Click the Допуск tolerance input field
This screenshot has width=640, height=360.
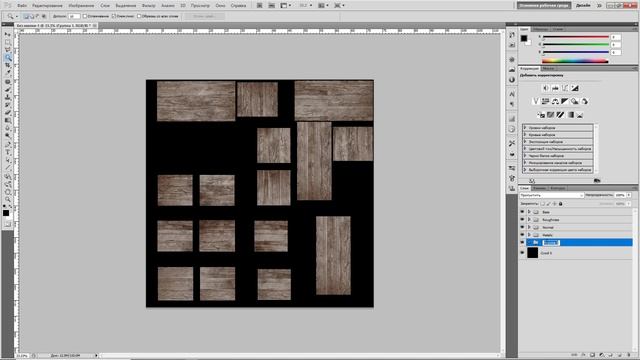[74, 16]
